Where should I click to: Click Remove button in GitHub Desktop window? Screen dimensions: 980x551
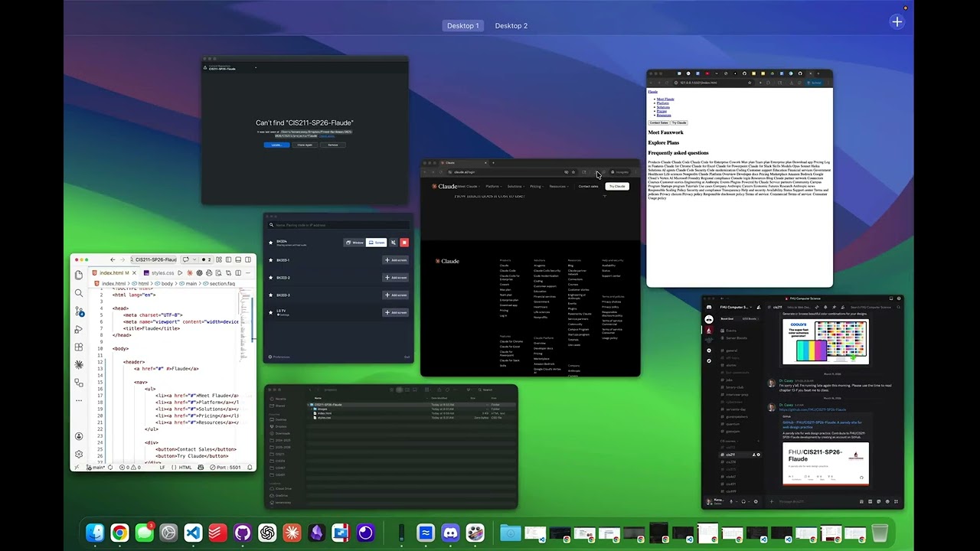click(333, 145)
